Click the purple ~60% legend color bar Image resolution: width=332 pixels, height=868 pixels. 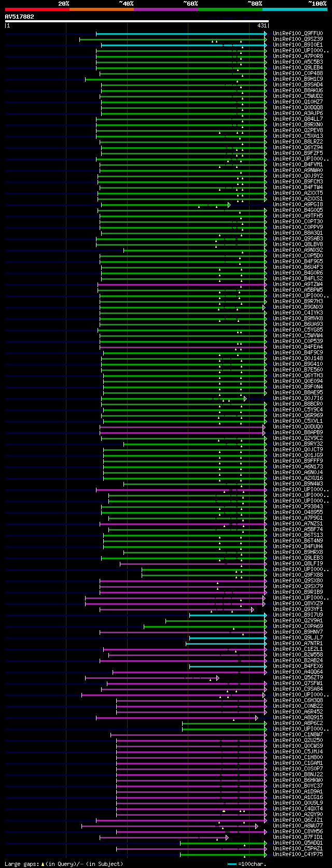tap(166, 9)
